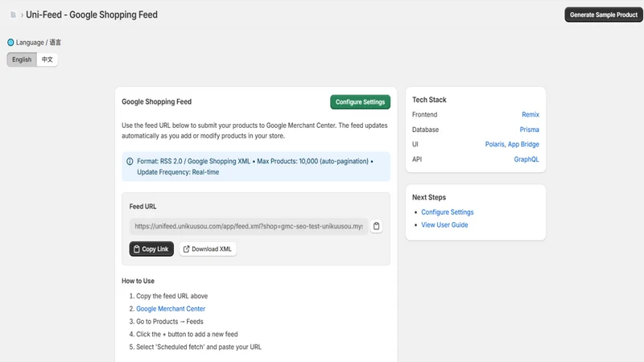Image resolution: width=644 pixels, height=362 pixels.
Task: Open the Prisma link
Action: tap(529, 130)
